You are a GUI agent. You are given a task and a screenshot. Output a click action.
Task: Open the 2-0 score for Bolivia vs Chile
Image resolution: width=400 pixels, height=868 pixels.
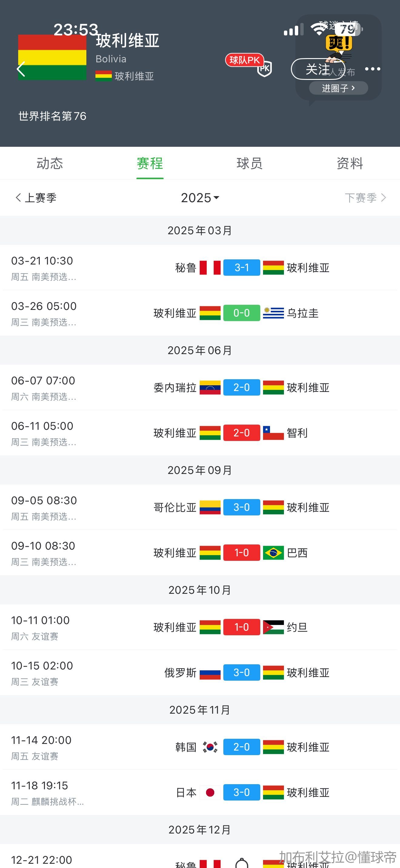242,433
